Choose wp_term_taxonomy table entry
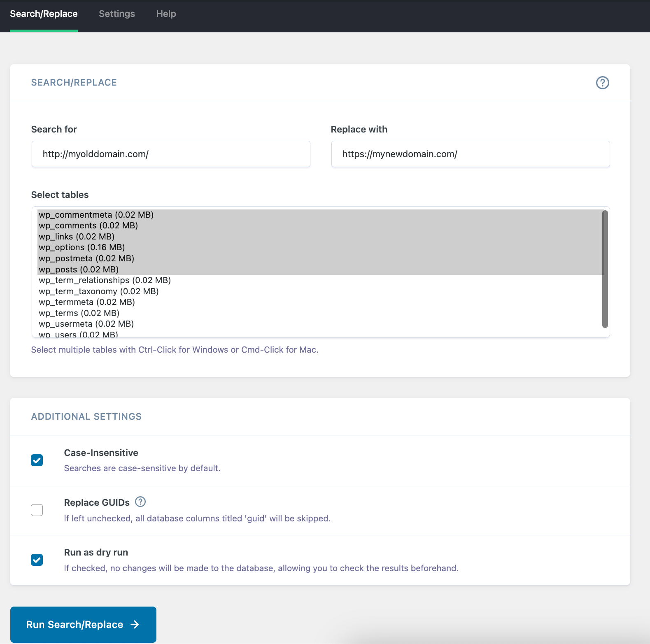The height and width of the screenshot is (644, 650). tap(99, 291)
